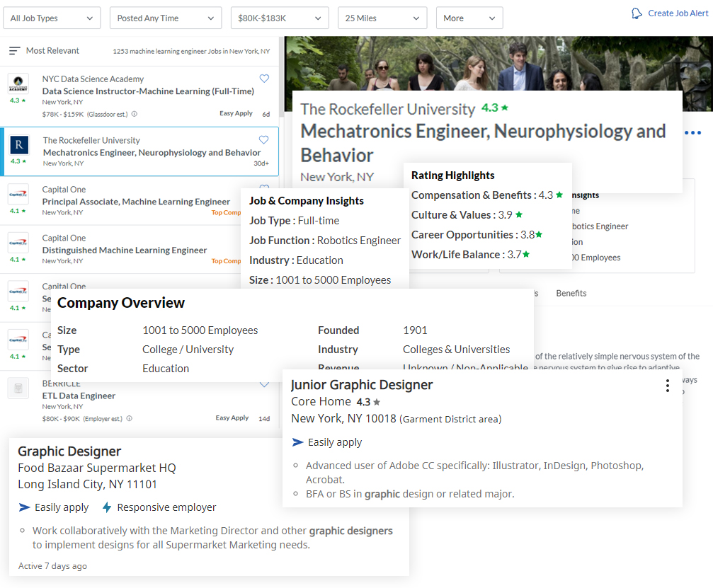Click the Founded 1901 value
Viewport: 713px width, 588px height.
415,330
